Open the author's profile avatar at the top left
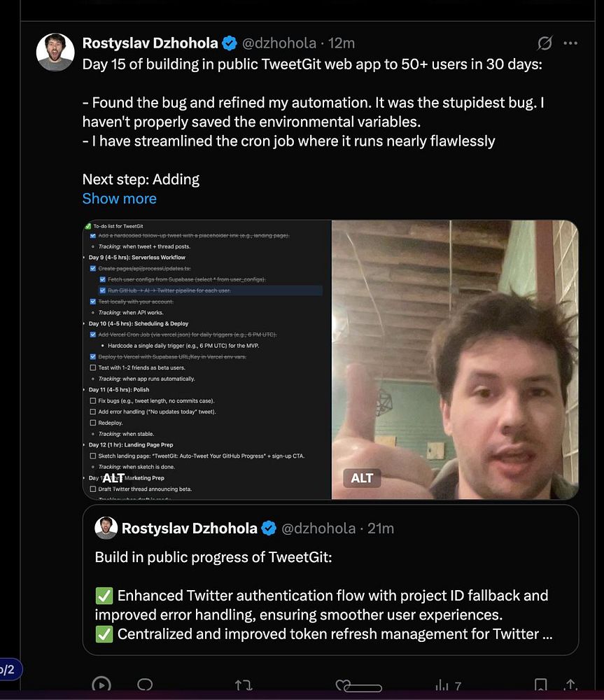Screen dimensions: 604x700 (55, 52)
